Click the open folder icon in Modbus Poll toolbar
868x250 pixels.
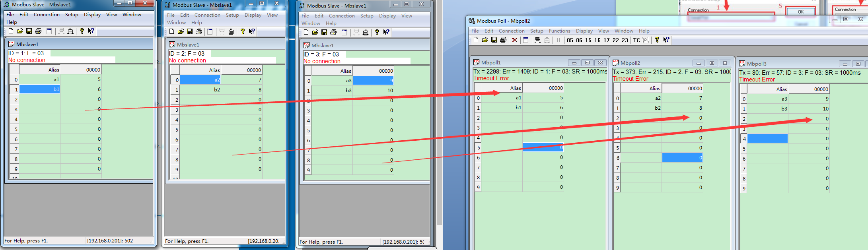tap(485, 40)
